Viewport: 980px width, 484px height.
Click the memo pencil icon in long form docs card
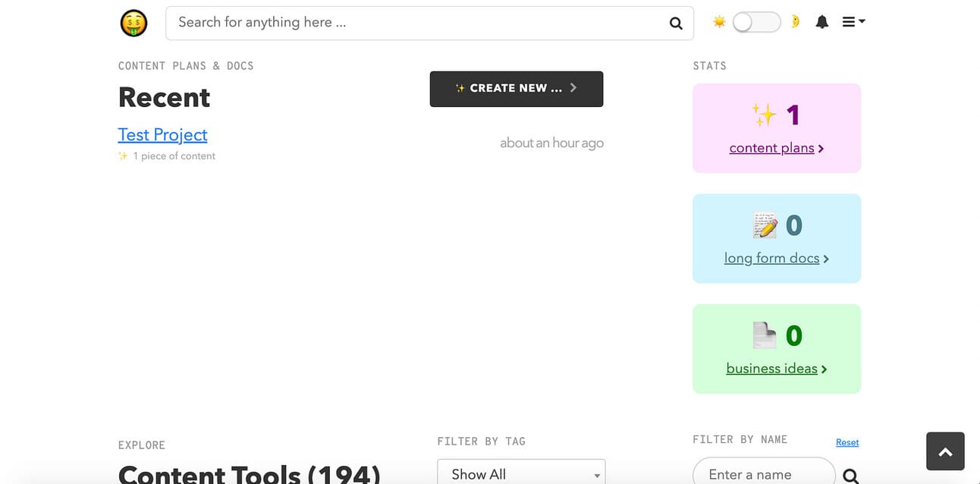pyautogui.click(x=765, y=225)
